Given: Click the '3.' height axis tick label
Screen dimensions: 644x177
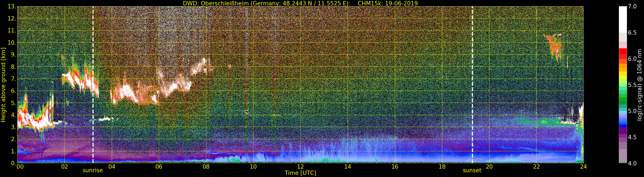Looking at the screenshot, I should (x=13, y=127).
